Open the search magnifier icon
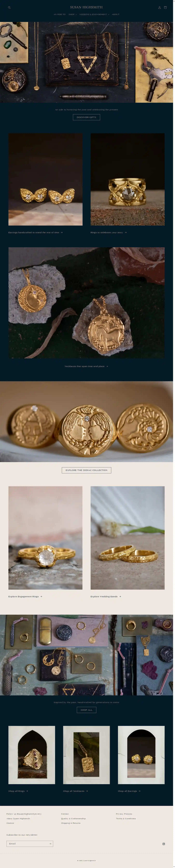This screenshot has width=175, height=868. tap(9, 7)
